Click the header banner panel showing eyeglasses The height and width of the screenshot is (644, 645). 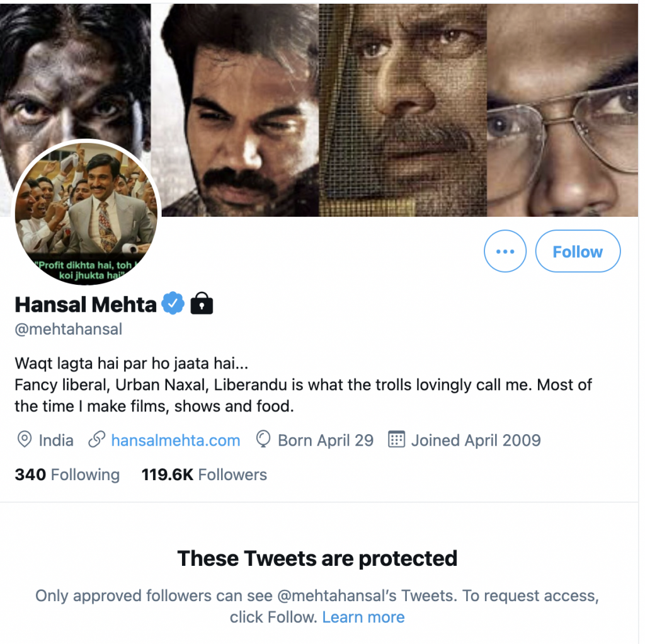562,110
